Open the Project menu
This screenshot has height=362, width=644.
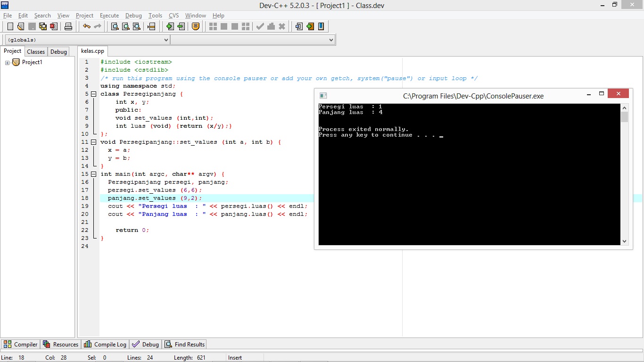click(84, 16)
